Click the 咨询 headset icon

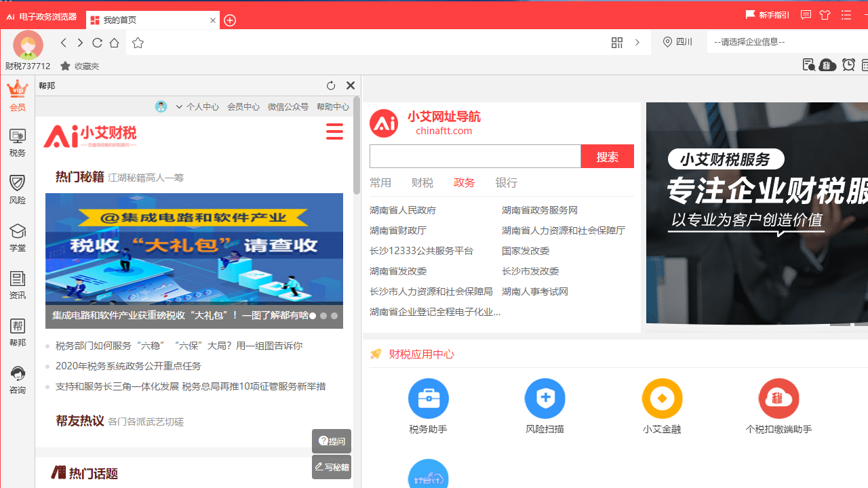17,378
